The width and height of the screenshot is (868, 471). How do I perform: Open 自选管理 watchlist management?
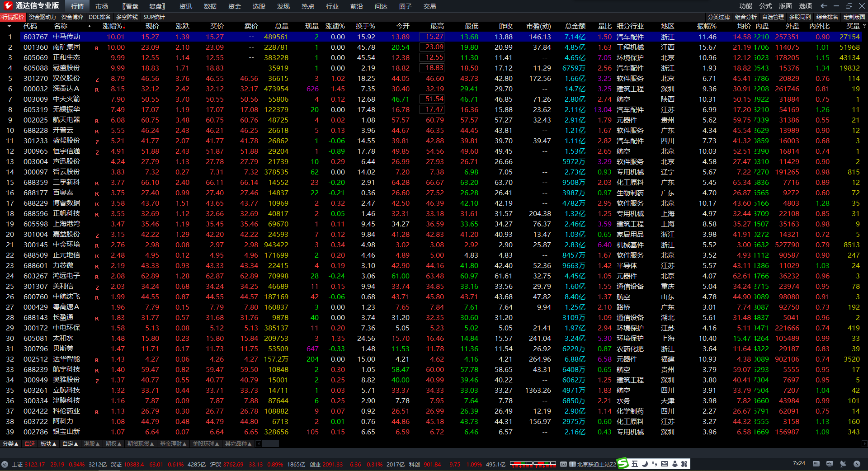tap(773, 17)
